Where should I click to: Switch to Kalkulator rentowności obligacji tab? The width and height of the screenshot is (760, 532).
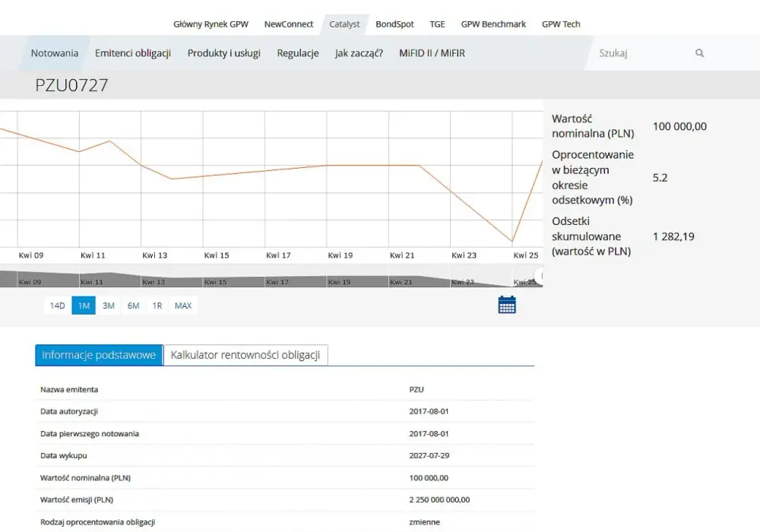point(245,355)
